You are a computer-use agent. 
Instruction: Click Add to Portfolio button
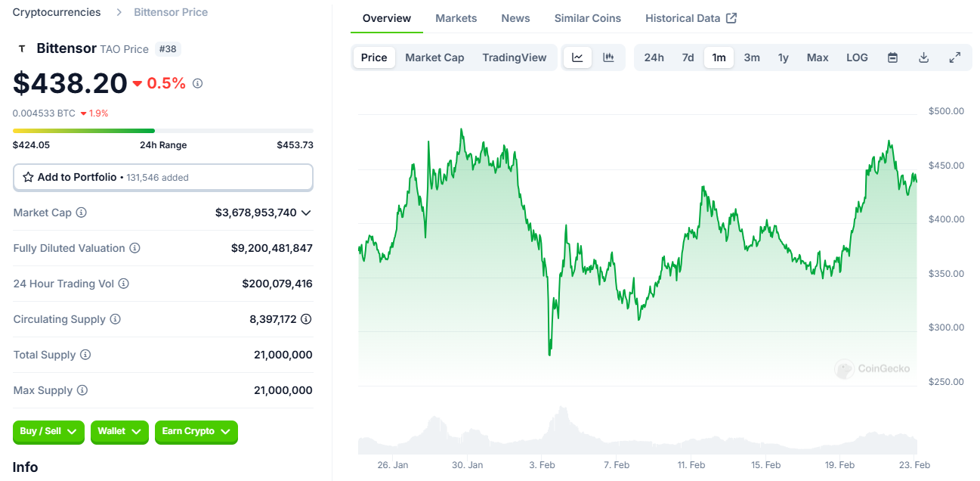162,177
